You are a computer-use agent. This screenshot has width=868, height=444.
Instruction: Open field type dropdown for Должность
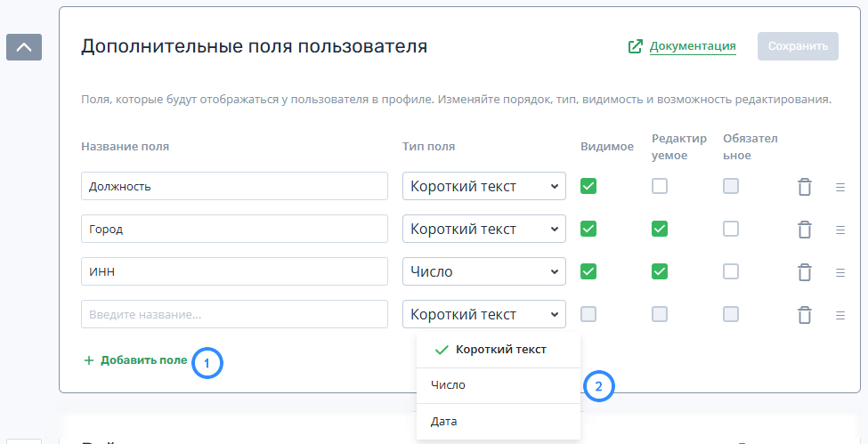(484, 187)
